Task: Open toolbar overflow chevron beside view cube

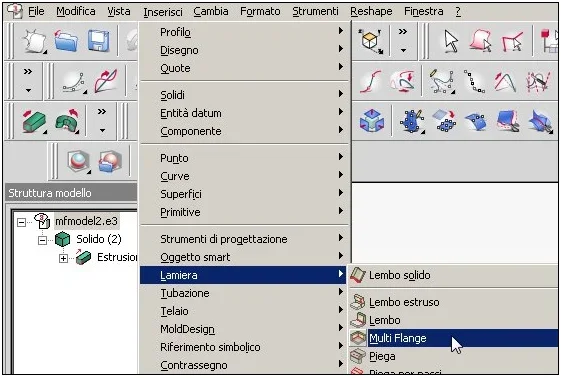Action: pos(403,40)
